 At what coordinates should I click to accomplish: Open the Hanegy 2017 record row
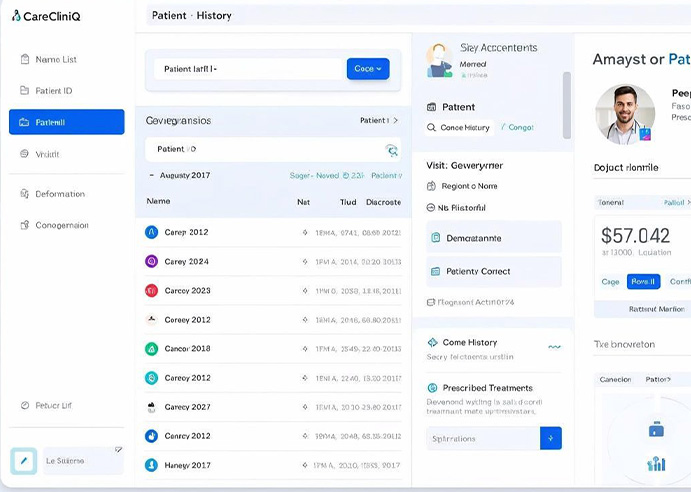point(270,465)
